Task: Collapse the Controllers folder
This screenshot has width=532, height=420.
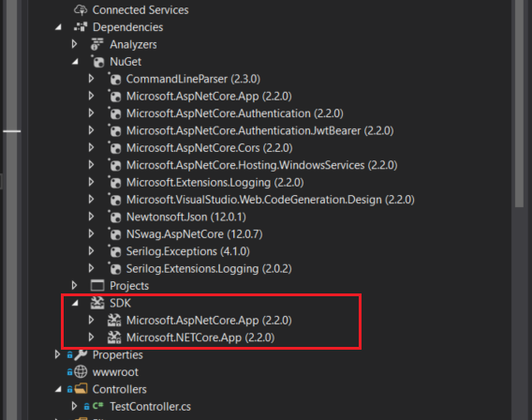Action: (x=58, y=389)
